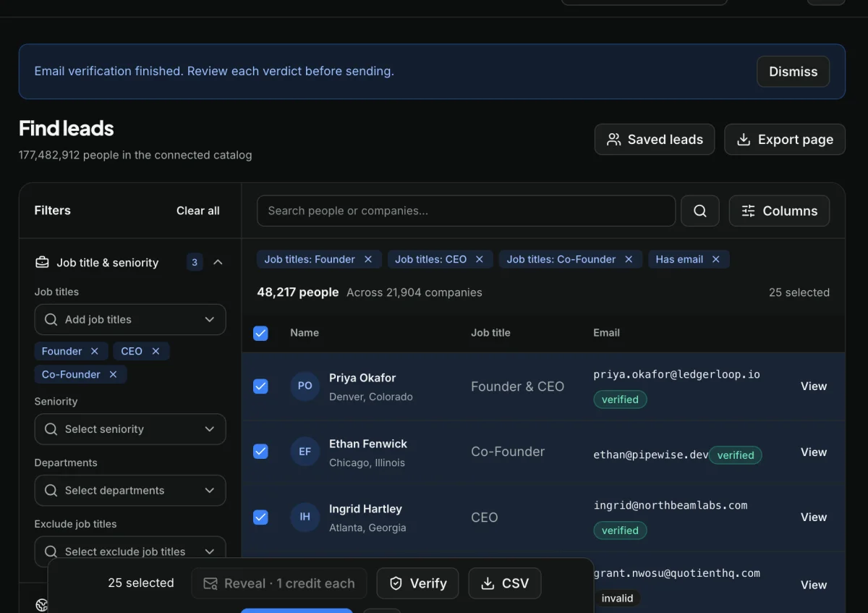Dismiss the email verification banner
The height and width of the screenshot is (613, 868).
click(x=793, y=72)
